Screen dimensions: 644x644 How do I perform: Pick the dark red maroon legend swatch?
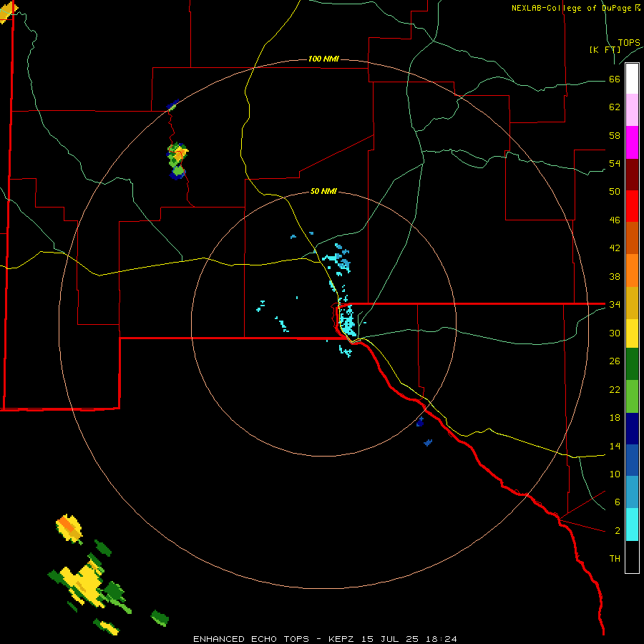coord(632,174)
